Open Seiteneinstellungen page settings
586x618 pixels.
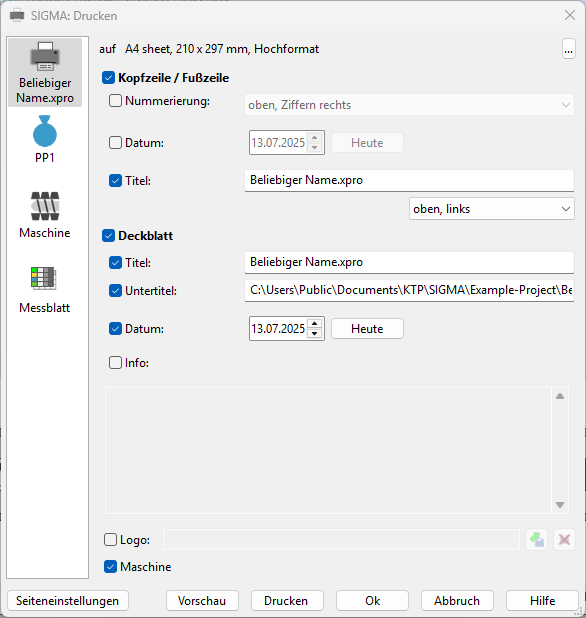pyautogui.click(x=67, y=601)
